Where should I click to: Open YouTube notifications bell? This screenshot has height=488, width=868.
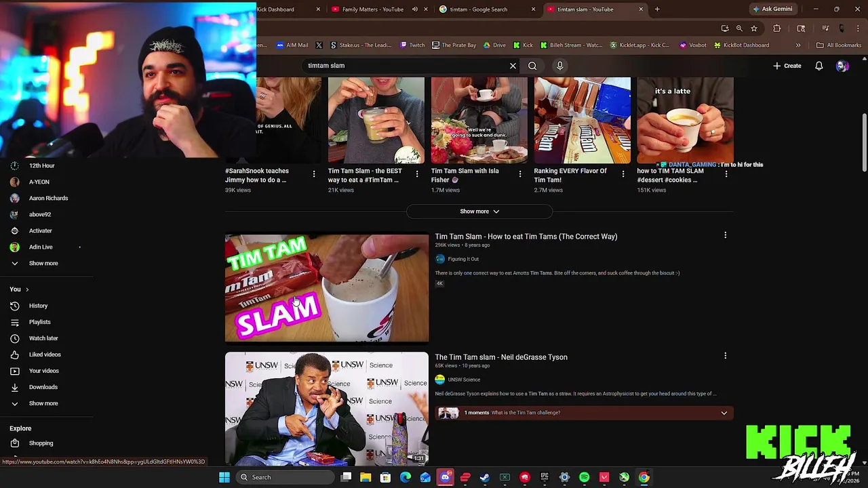click(819, 66)
